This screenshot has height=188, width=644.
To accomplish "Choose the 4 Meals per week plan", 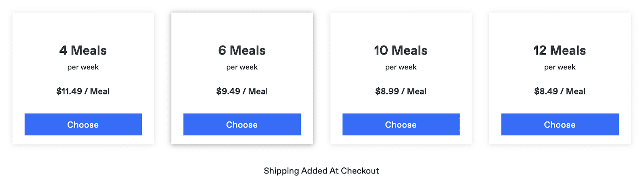I will [x=83, y=124].
